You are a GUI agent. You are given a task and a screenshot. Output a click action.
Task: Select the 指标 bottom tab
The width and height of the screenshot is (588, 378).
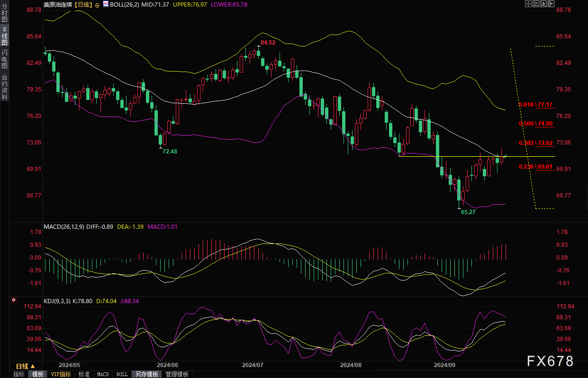[19, 374]
